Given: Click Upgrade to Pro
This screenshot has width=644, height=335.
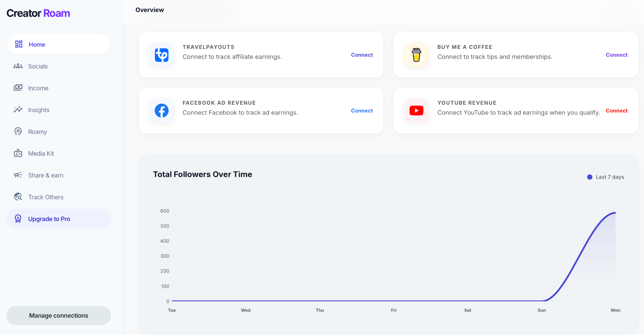Looking at the screenshot, I should (58, 219).
